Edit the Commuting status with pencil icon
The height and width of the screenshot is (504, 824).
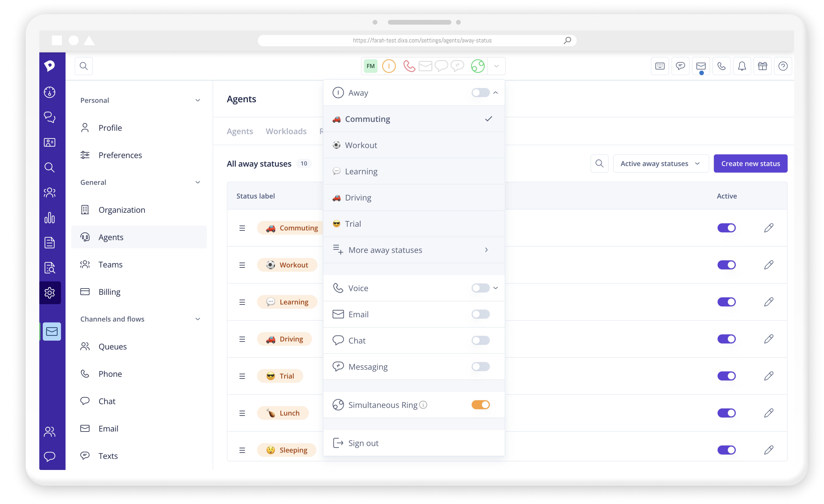(x=769, y=228)
